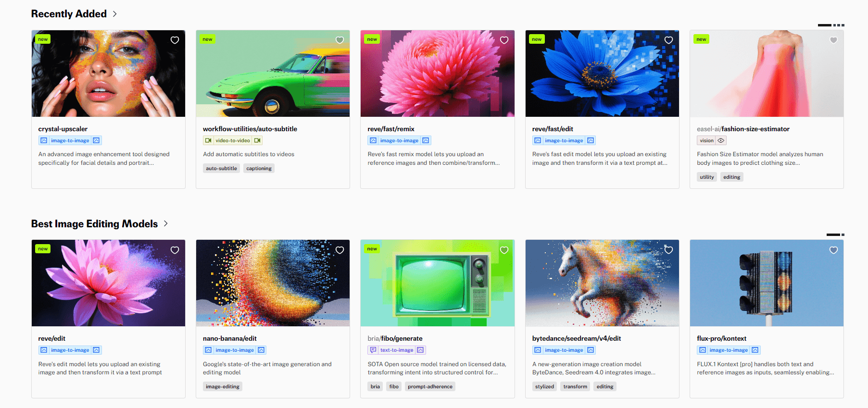Click vision eye icon on fashion-size-estimator card
This screenshot has width=868, height=408.
pyautogui.click(x=720, y=141)
